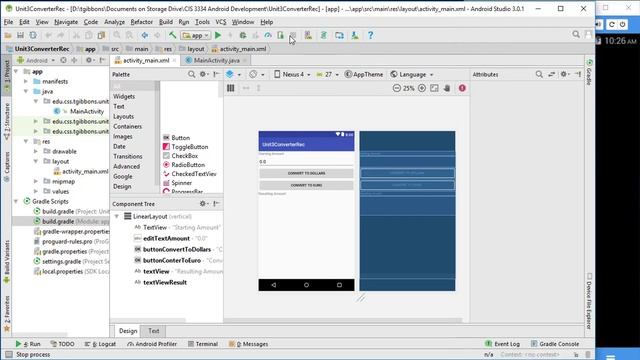Screen dimensions: 640x360
Task: Open the Event Log
Action: [502, 344]
